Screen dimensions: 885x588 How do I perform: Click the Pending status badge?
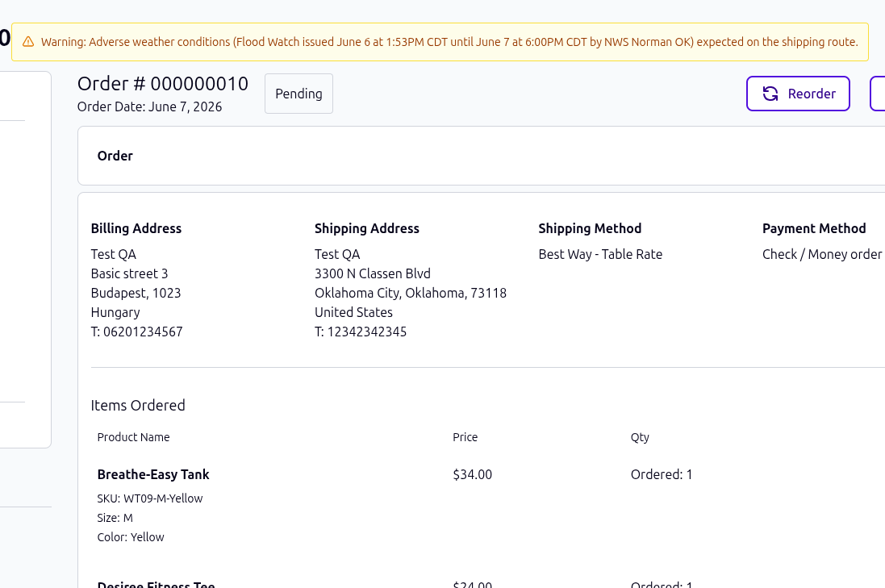click(x=298, y=94)
